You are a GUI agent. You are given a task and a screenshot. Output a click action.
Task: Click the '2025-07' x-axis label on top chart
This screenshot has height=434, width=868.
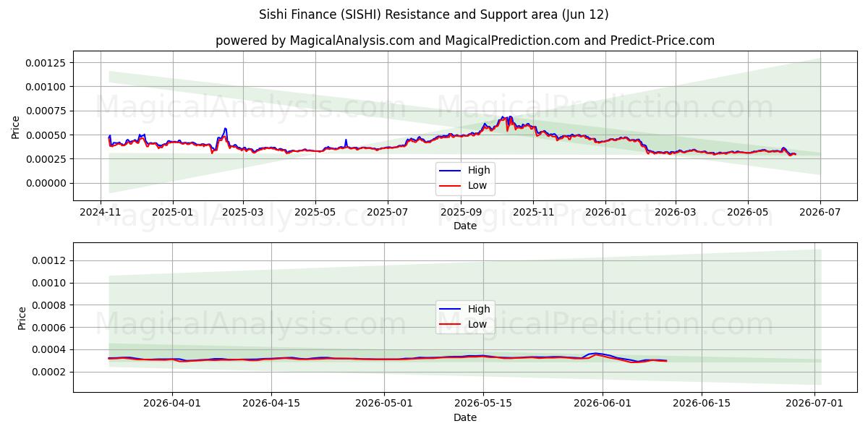pyautogui.click(x=387, y=213)
